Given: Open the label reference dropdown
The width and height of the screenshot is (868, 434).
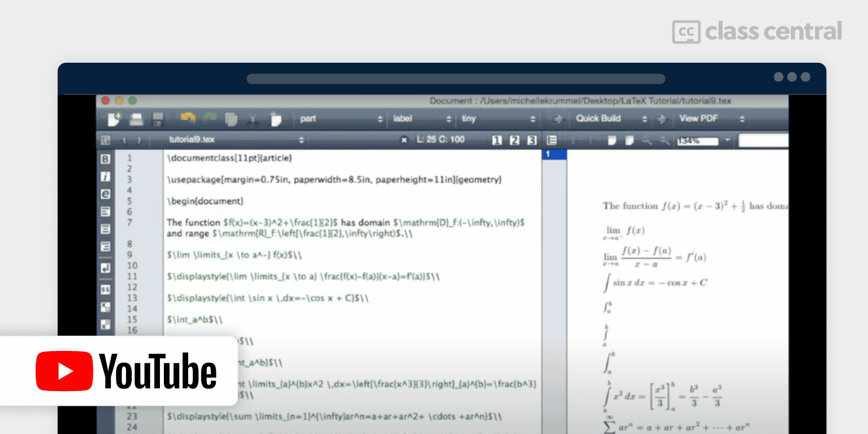Looking at the screenshot, I should tap(422, 119).
